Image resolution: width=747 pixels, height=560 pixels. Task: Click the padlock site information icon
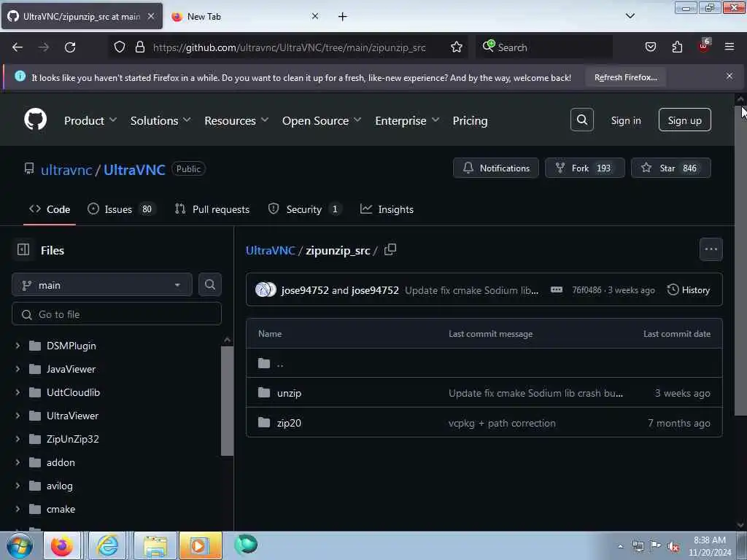coord(139,47)
